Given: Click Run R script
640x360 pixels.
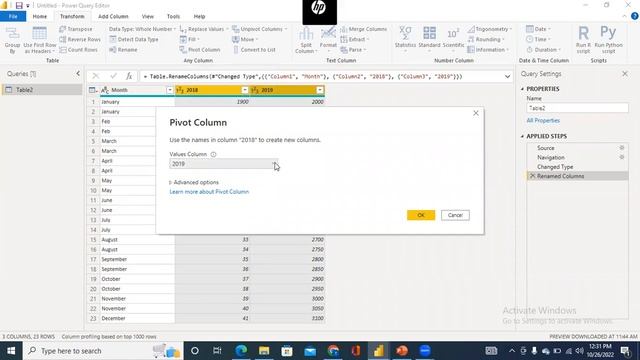Looking at the screenshot, I should click(583, 39).
